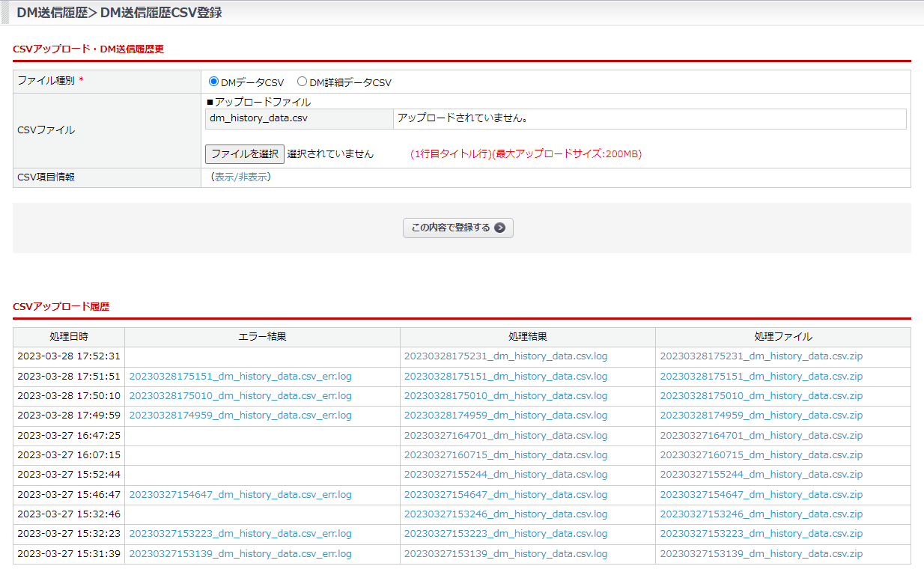
Task: Click the arrow icon on the register button
Action: pyautogui.click(x=499, y=228)
